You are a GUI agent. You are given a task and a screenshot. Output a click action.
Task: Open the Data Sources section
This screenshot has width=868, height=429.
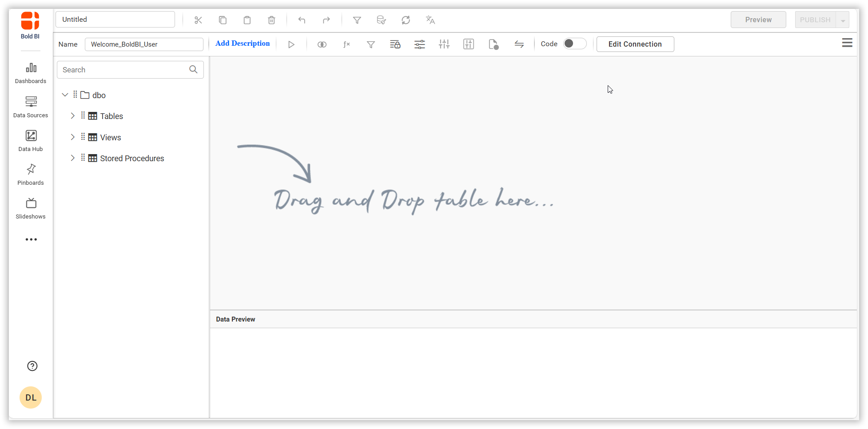[x=31, y=107]
